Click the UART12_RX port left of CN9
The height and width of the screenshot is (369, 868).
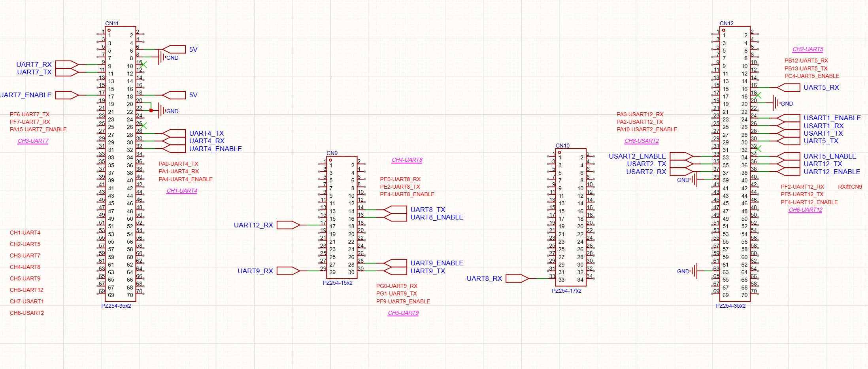coord(289,225)
